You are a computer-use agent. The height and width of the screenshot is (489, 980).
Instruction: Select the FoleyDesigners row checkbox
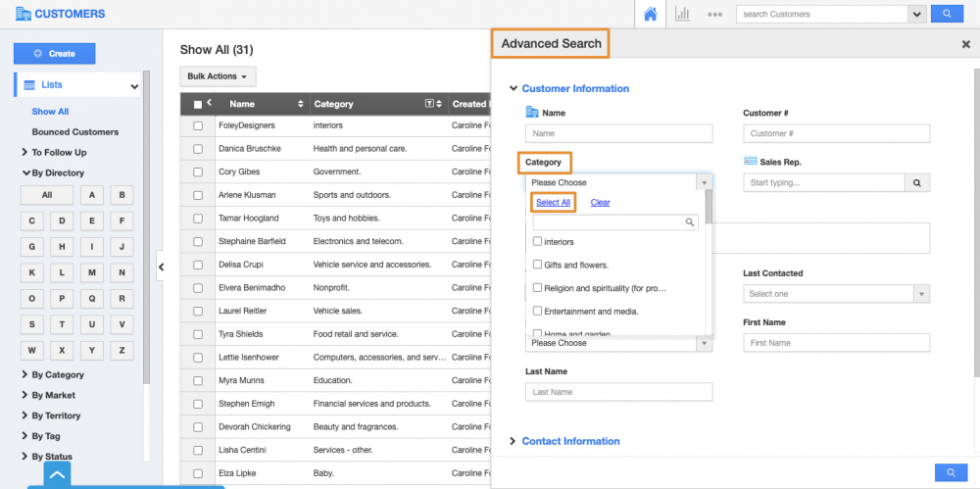click(198, 125)
